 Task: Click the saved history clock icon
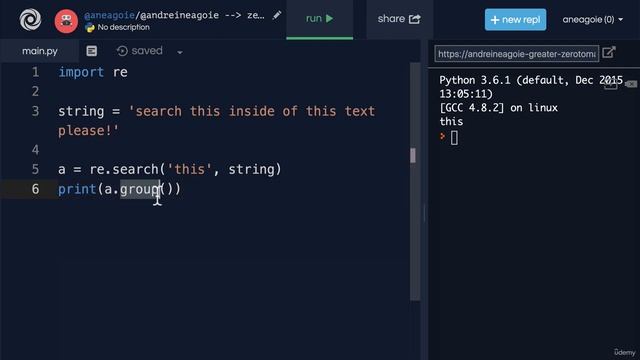tap(122, 51)
